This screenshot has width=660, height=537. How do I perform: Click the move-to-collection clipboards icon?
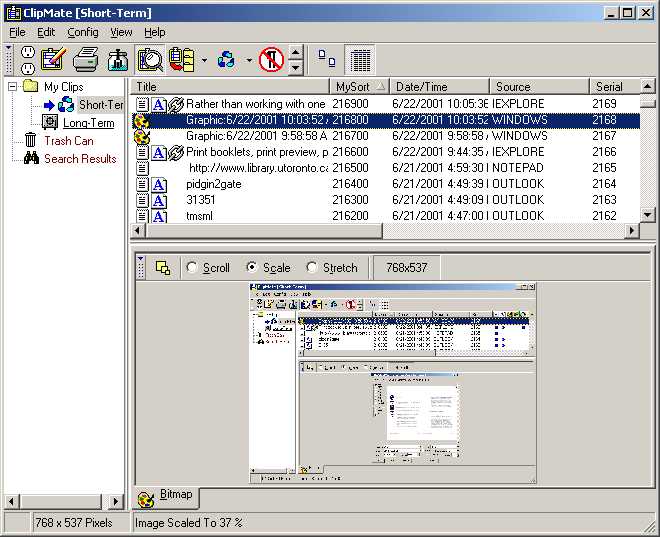pyautogui.click(x=182, y=60)
